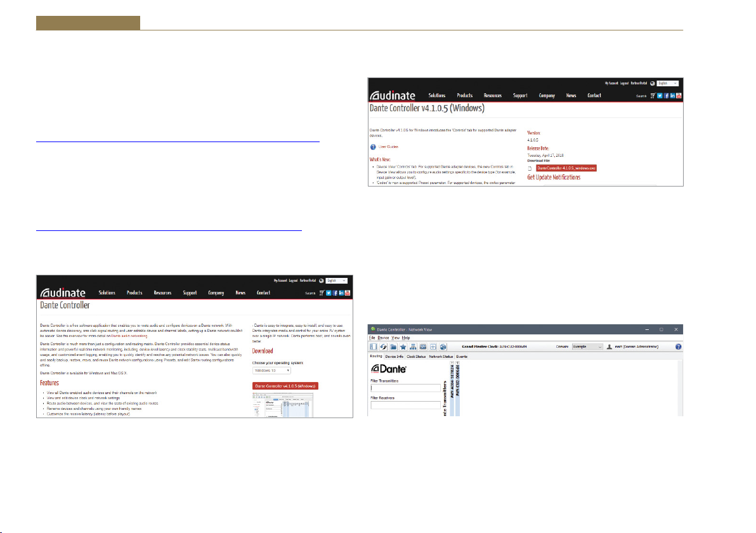
Task: Click Facebook icon on v4.1.0.5 Windows page
Action: point(667,96)
